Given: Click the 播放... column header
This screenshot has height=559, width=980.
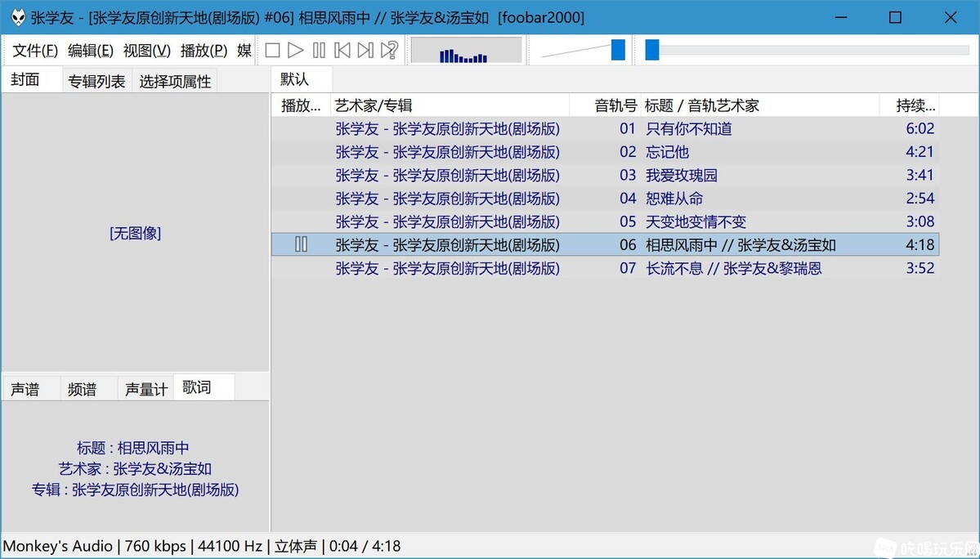Looking at the screenshot, I should [301, 105].
